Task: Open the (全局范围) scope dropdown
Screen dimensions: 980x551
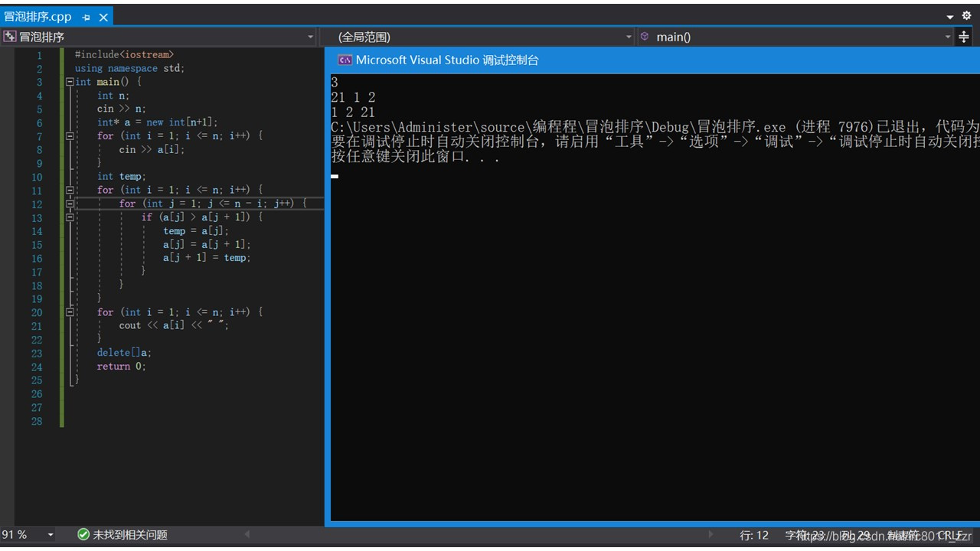Action: [x=629, y=37]
